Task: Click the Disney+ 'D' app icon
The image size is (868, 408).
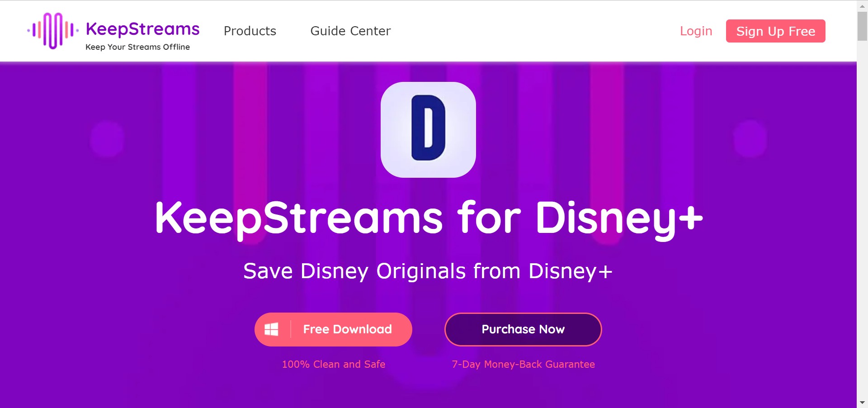Action: pos(428,130)
